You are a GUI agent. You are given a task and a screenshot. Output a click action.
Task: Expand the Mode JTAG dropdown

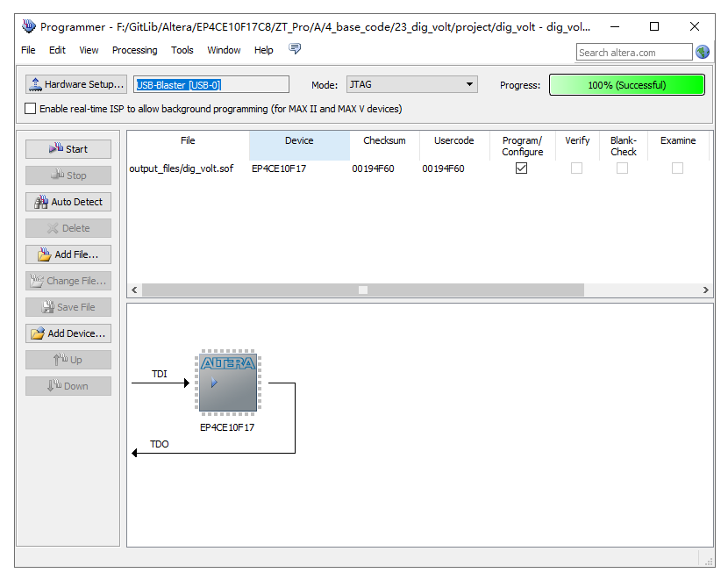pos(412,84)
